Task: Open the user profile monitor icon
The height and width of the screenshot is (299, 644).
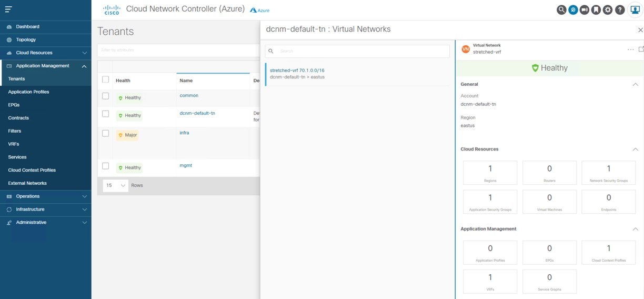Action: pos(635,9)
